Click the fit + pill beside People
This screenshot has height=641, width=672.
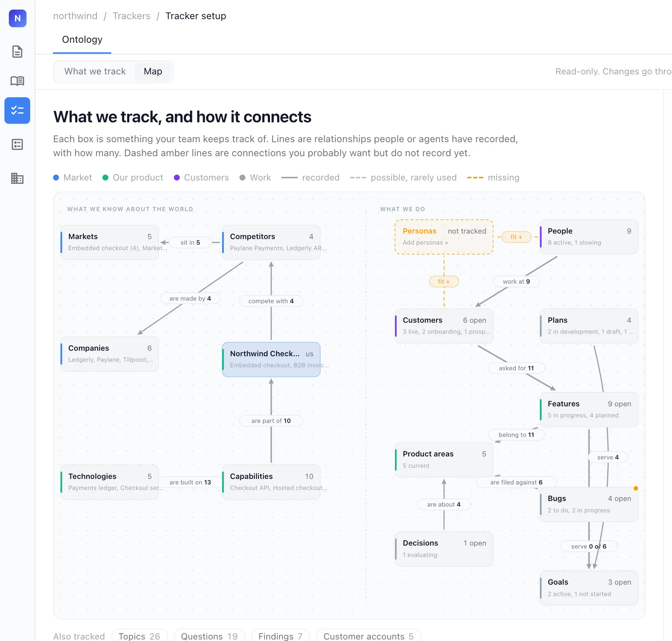coord(516,237)
